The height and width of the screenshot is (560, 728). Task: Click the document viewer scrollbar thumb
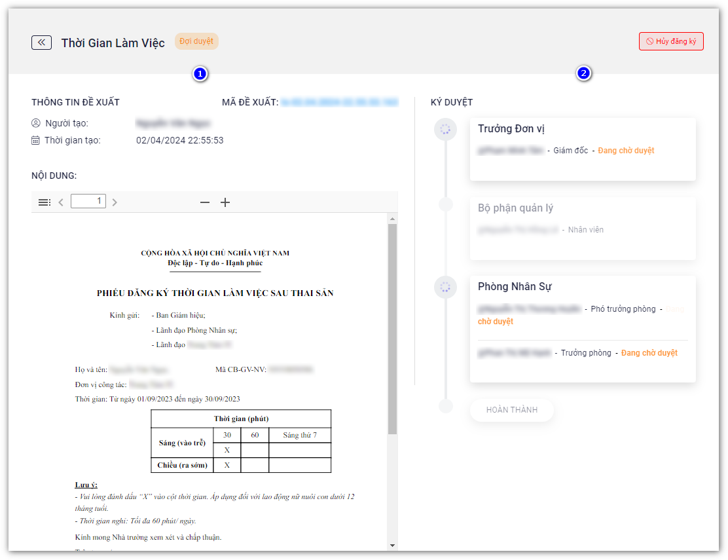click(x=392, y=329)
